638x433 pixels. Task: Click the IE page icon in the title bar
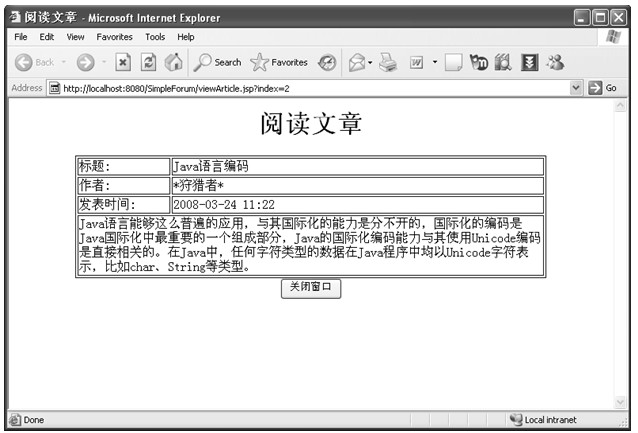point(15,17)
